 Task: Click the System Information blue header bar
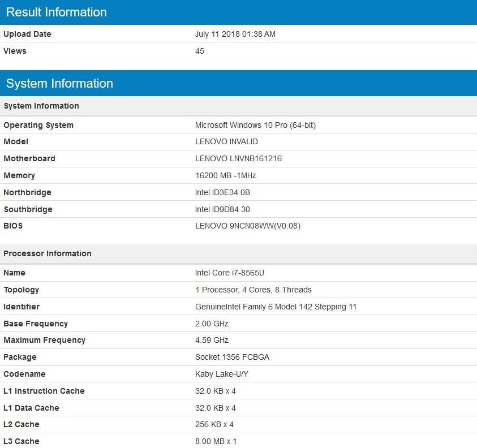click(x=59, y=83)
